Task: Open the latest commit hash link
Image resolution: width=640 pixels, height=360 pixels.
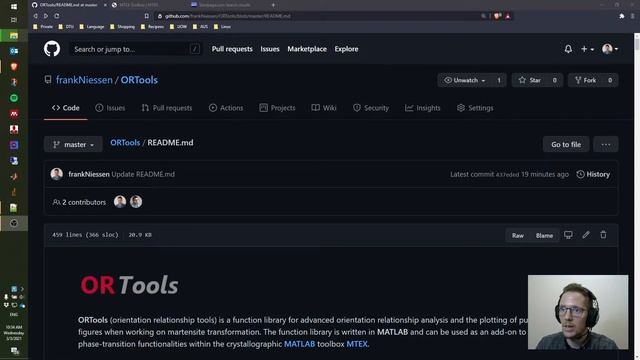Action: click(x=507, y=175)
